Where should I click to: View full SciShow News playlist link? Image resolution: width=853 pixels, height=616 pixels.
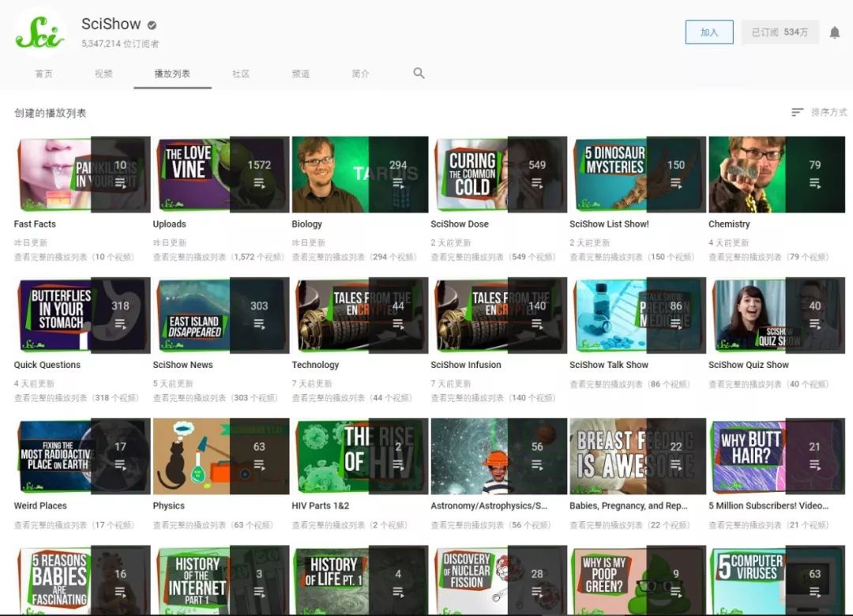216,398
